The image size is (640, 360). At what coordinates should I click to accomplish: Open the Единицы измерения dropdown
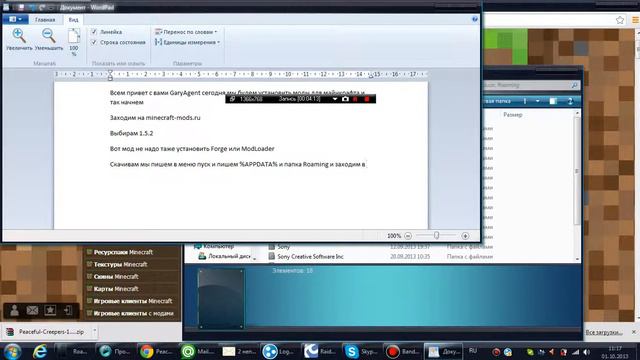(187, 42)
